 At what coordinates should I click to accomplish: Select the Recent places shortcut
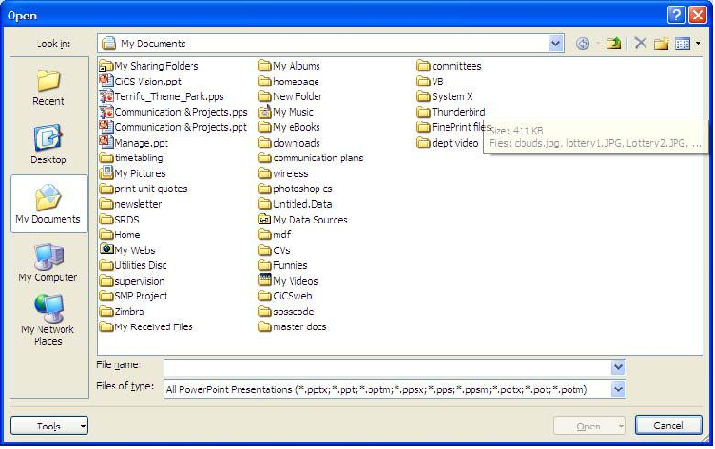(48, 88)
